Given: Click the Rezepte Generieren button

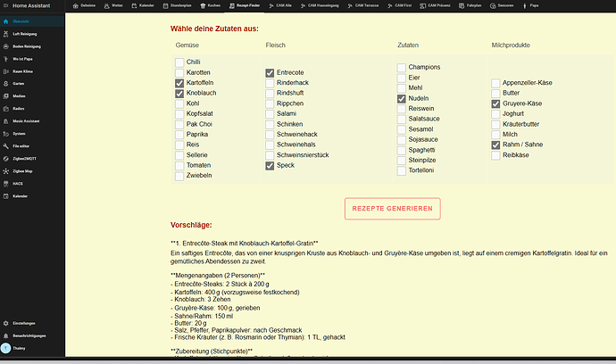Looking at the screenshot, I should 393,209.
